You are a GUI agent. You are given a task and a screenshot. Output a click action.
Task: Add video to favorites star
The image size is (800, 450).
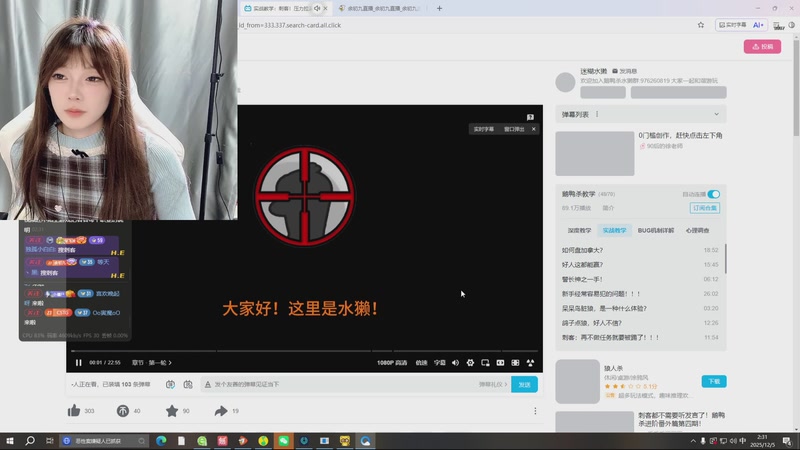(x=172, y=411)
